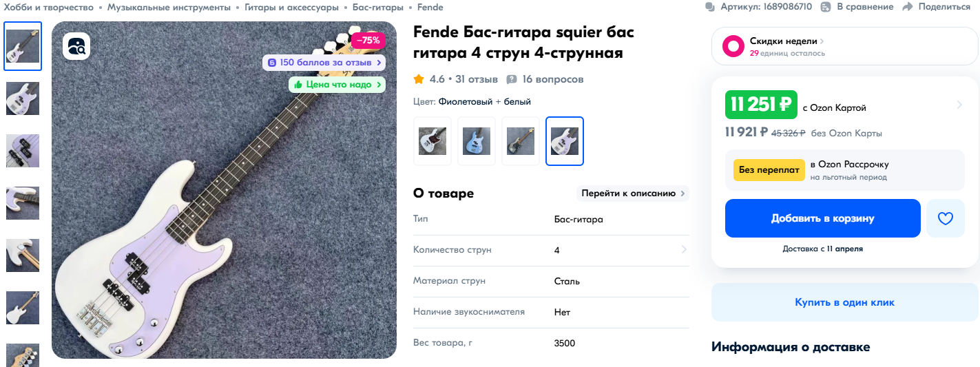Select the white-red bass color variant

click(x=432, y=141)
